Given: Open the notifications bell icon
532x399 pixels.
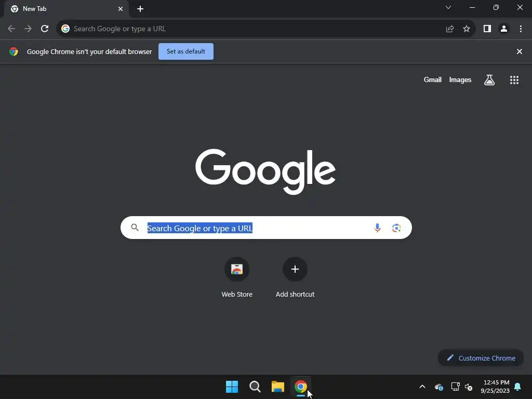Looking at the screenshot, I should coord(518,387).
